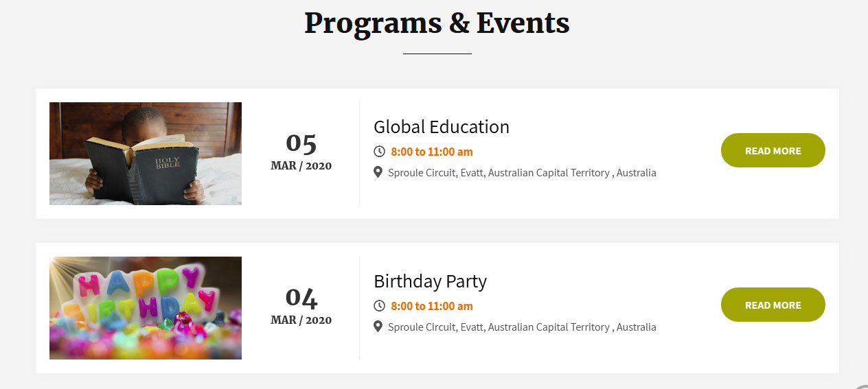The height and width of the screenshot is (389, 868).
Task: Click the Programs & Events heading
Action: click(x=437, y=23)
